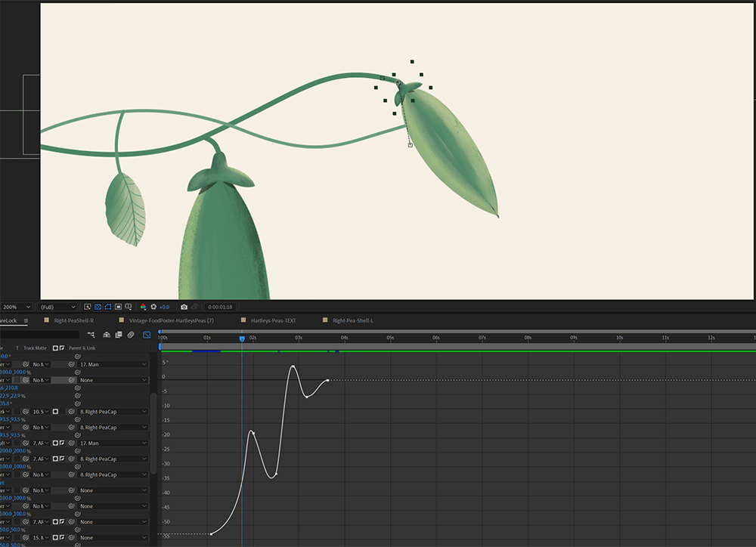Viewport: 756px width, 547px height.
Task: Open the 200% magnification dropdown
Action: point(15,307)
